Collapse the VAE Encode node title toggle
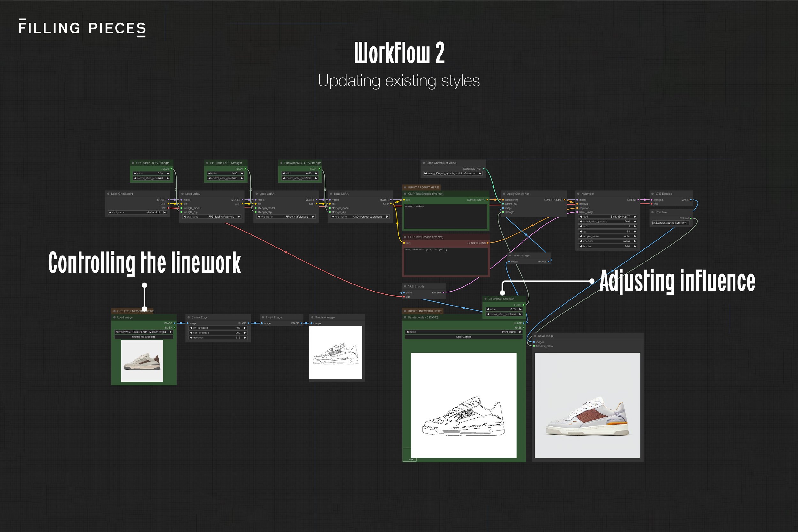This screenshot has height=532, width=798. pyautogui.click(x=405, y=286)
